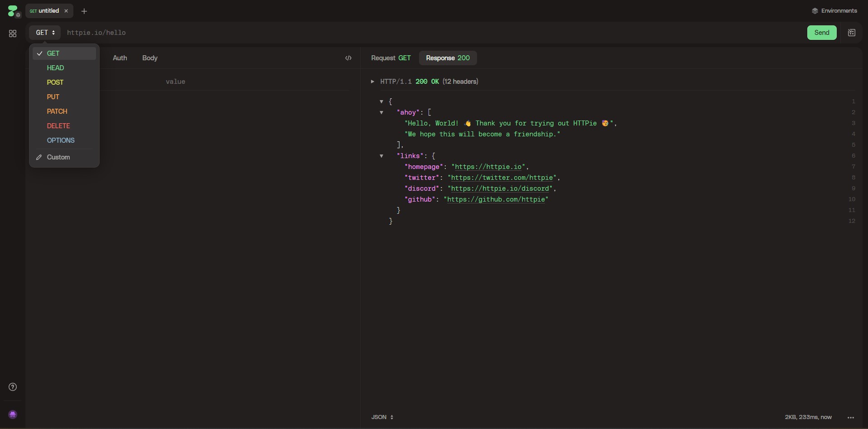Close the untitled request tab
Screen dimensions: 868x429
[66, 11]
